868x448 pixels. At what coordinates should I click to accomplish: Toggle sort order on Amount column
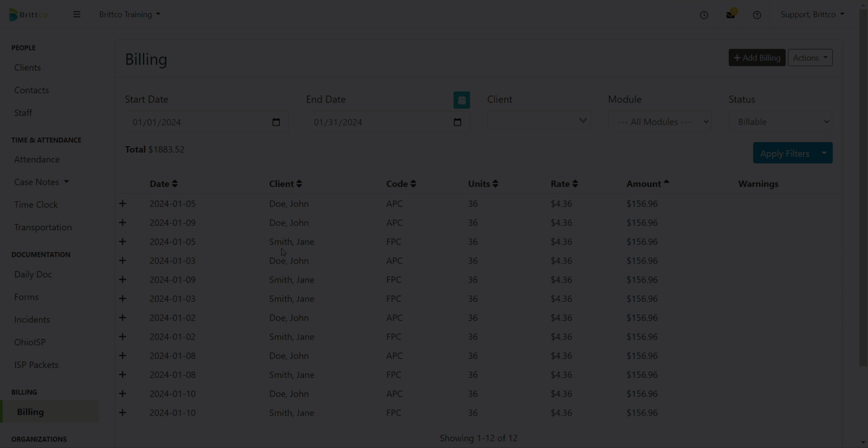click(x=647, y=184)
